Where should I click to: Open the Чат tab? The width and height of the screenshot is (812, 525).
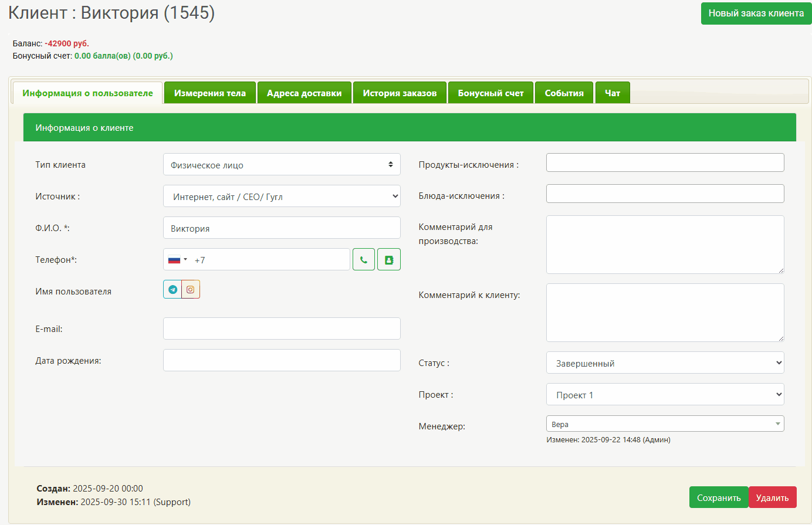coord(613,93)
